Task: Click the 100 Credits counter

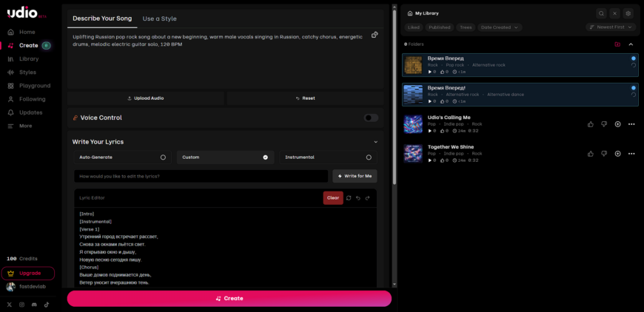Action: pyautogui.click(x=22, y=259)
